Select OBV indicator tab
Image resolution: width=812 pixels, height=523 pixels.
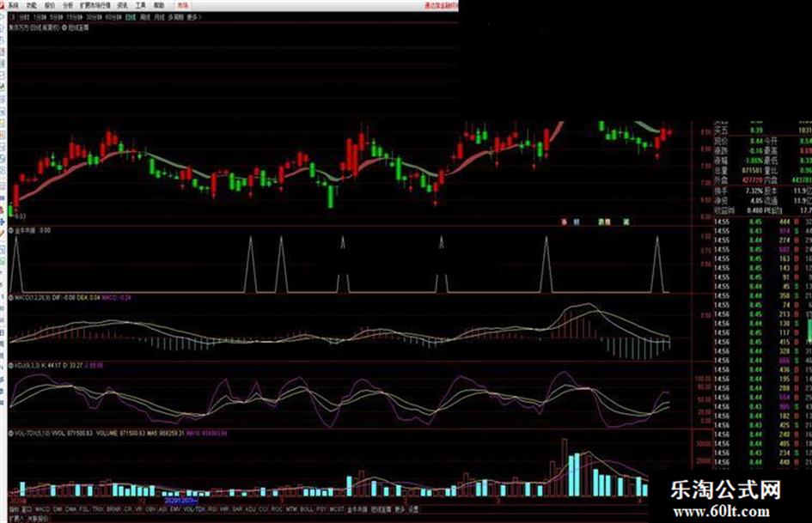click(x=150, y=509)
